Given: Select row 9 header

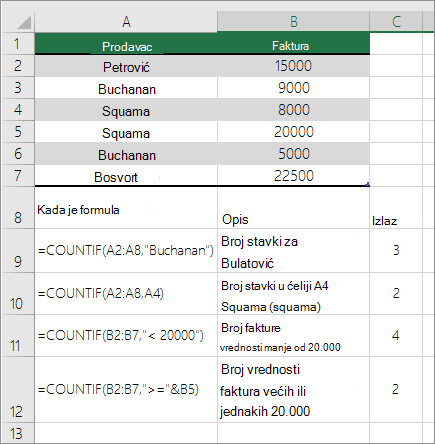Looking at the screenshot, I should tap(18, 251).
